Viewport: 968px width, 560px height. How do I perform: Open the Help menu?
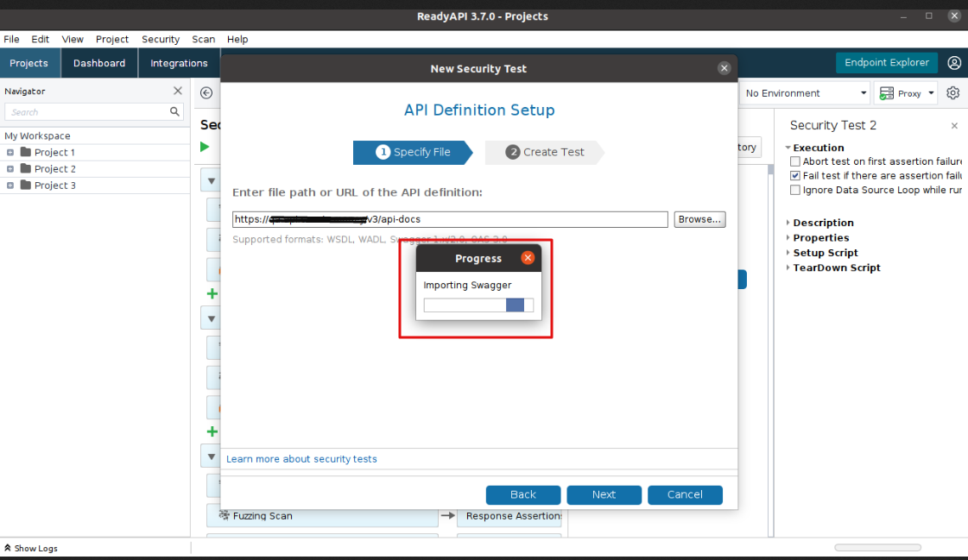coord(237,39)
